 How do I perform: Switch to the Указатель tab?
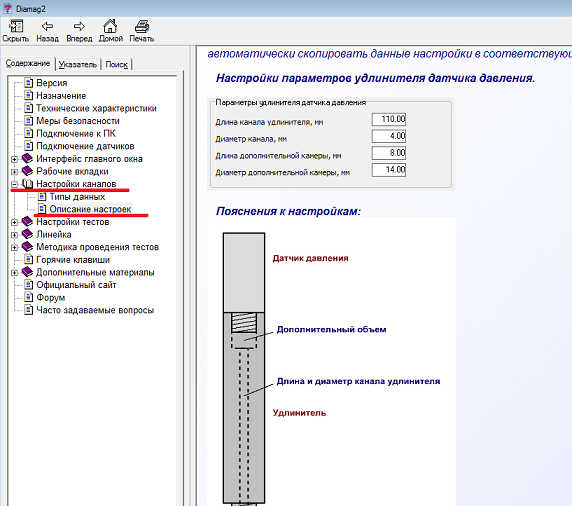tap(78, 65)
